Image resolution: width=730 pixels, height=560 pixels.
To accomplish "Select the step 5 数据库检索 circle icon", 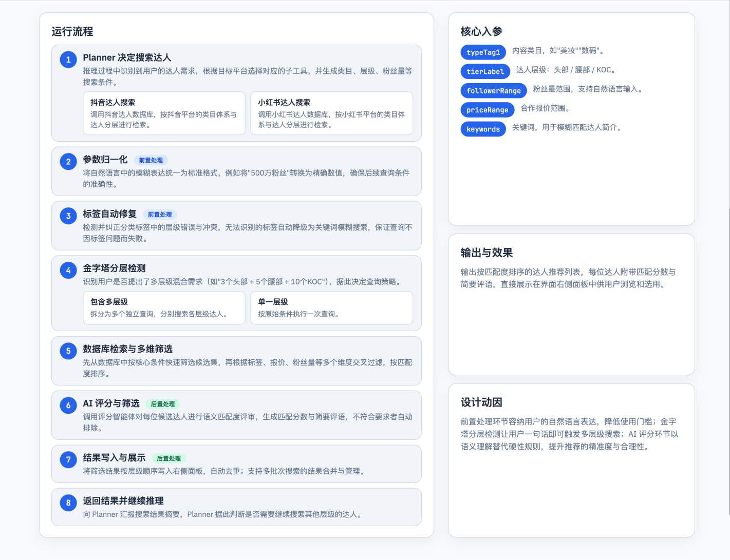I will coord(68,351).
